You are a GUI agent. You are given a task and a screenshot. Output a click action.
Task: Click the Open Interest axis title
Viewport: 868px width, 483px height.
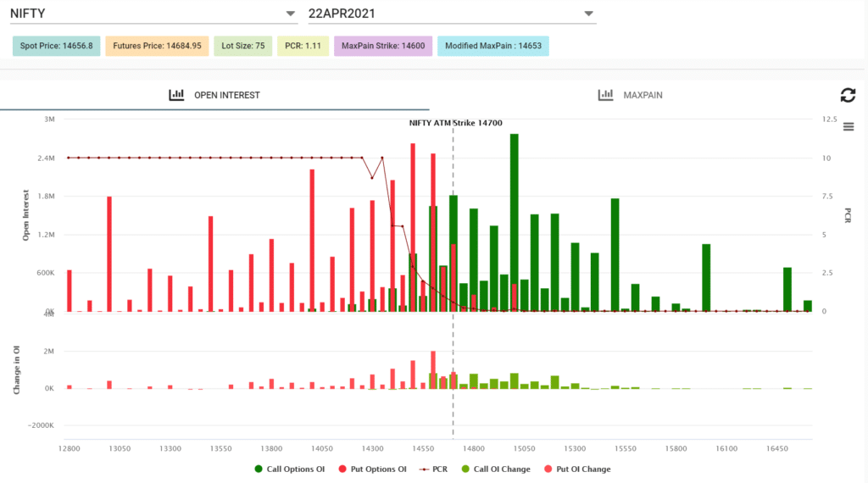coord(25,215)
